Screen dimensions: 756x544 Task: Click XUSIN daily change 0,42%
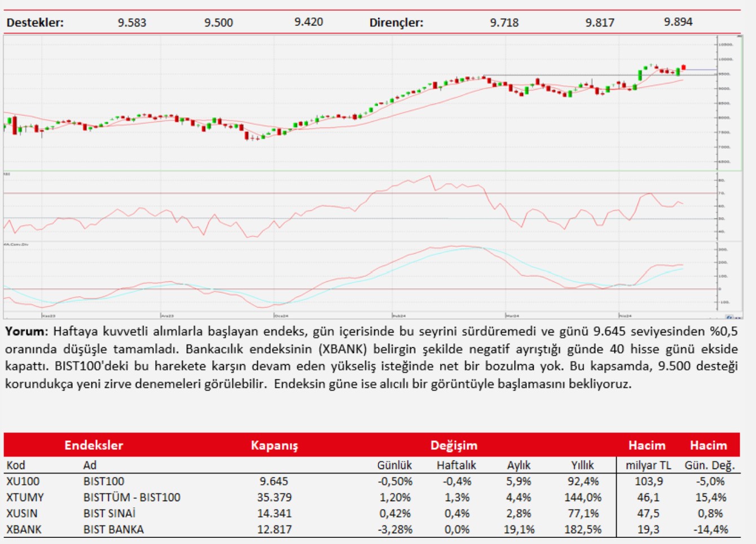click(x=395, y=514)
